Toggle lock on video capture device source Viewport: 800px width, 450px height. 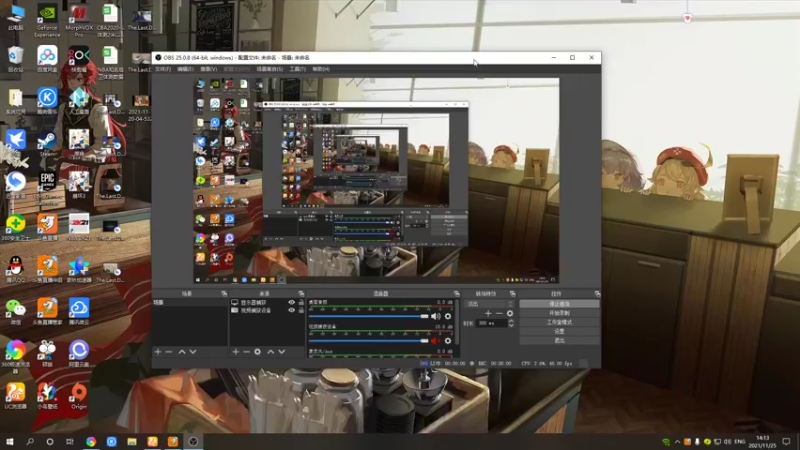[x=301, y=310]
